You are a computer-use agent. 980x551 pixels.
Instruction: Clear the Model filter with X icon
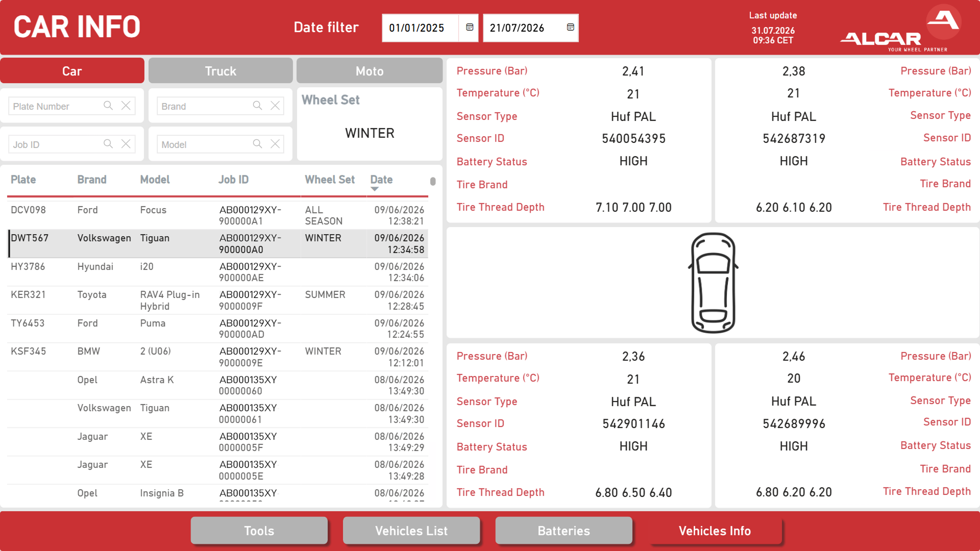[x=275, y=144]
